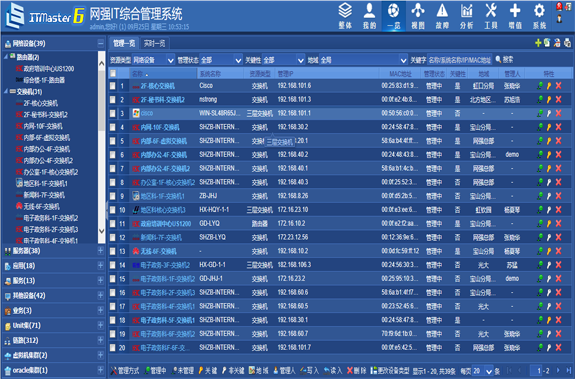
Task: Open the 分析 analysis chart icon
Action: point(466,16)
